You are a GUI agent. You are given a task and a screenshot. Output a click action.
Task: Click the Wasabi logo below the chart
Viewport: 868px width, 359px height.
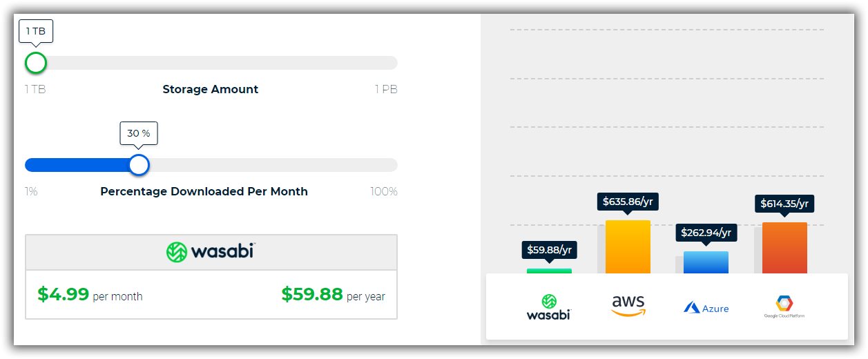(x=549, y=307)
